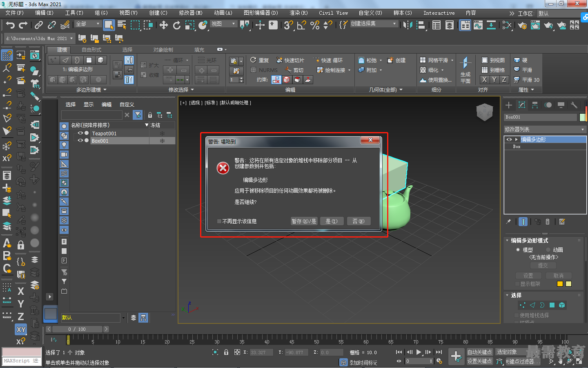Click the 快速切片 ribbon button
588x368 pixels.
point(290,60)
